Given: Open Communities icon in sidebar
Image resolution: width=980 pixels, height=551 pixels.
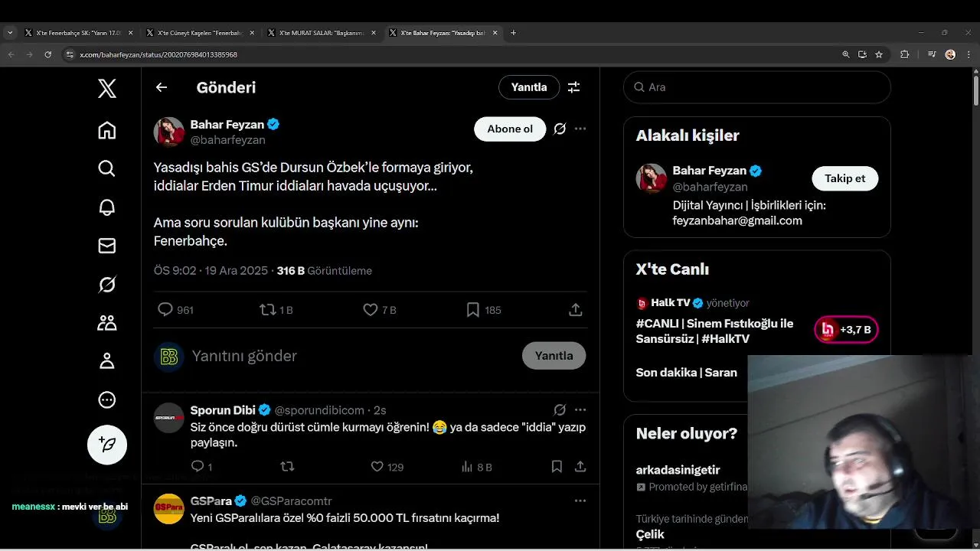Looking at the screenshot, I should click(107, 323).
